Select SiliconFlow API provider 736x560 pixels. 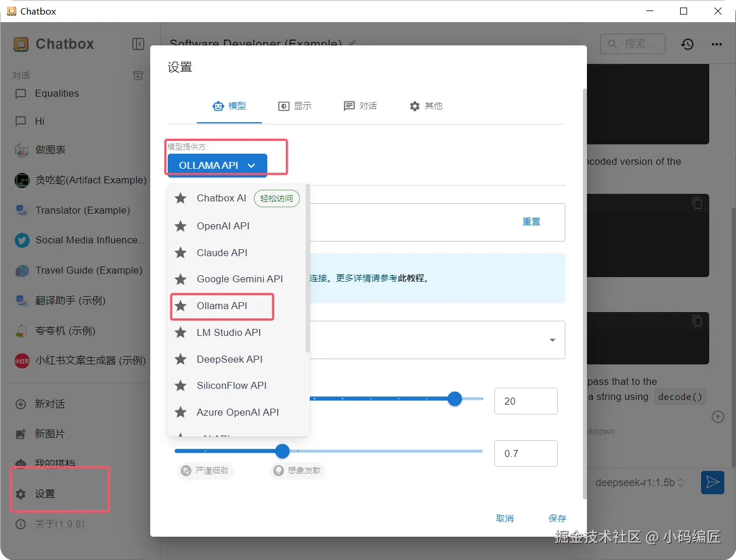point(236,385)
